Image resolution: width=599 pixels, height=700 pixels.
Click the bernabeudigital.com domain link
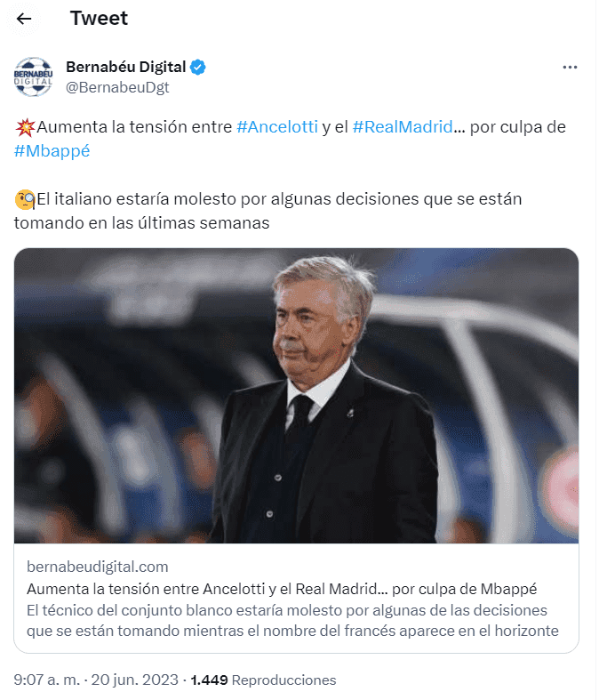pos(98,567)
